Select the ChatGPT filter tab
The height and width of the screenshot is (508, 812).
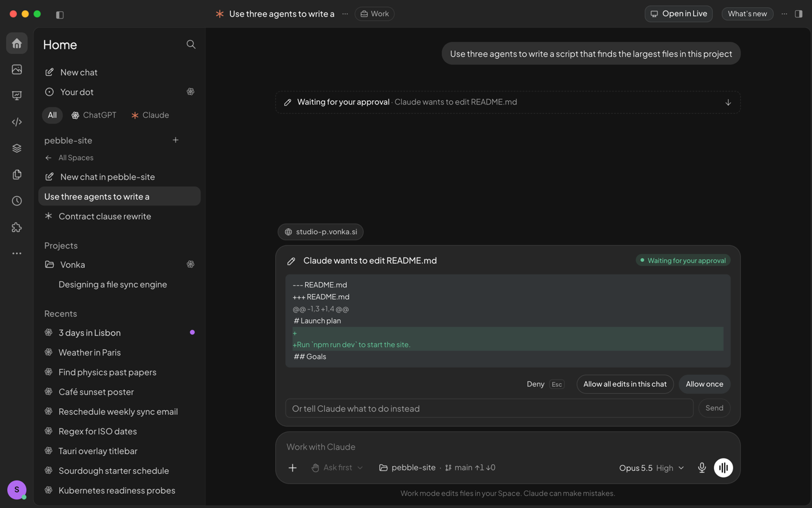coord(94,115)
